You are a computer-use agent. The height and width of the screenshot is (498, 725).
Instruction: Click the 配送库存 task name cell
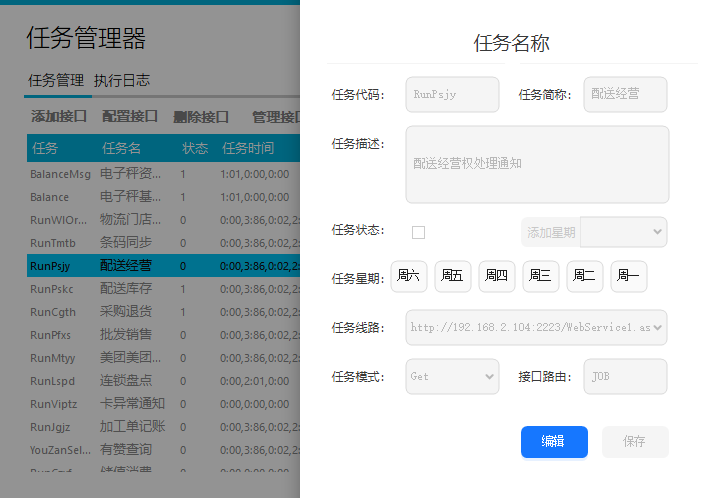click(126, 289)
